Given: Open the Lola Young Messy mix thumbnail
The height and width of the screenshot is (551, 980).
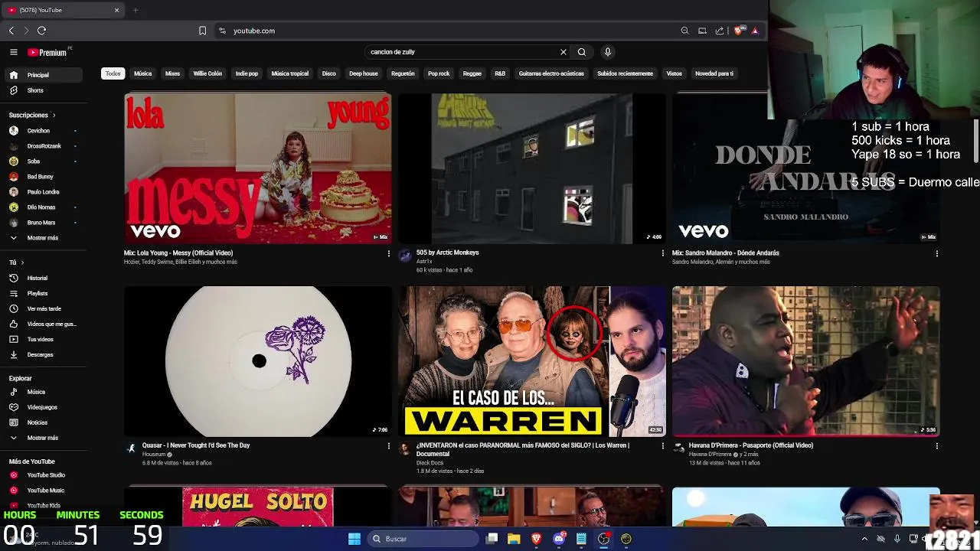Looking at the screenshot, I should pyautogui.click(x=258, y=168).
